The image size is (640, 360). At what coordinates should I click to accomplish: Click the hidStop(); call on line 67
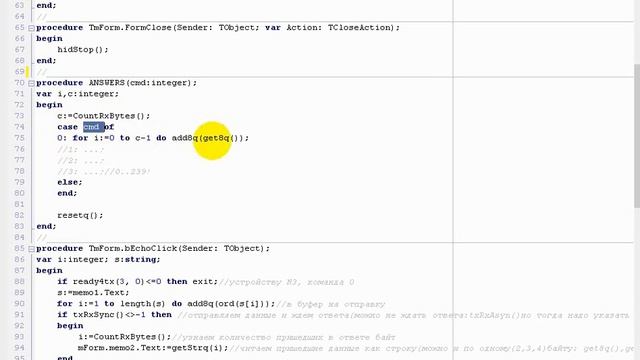click(x=83, y=49)
